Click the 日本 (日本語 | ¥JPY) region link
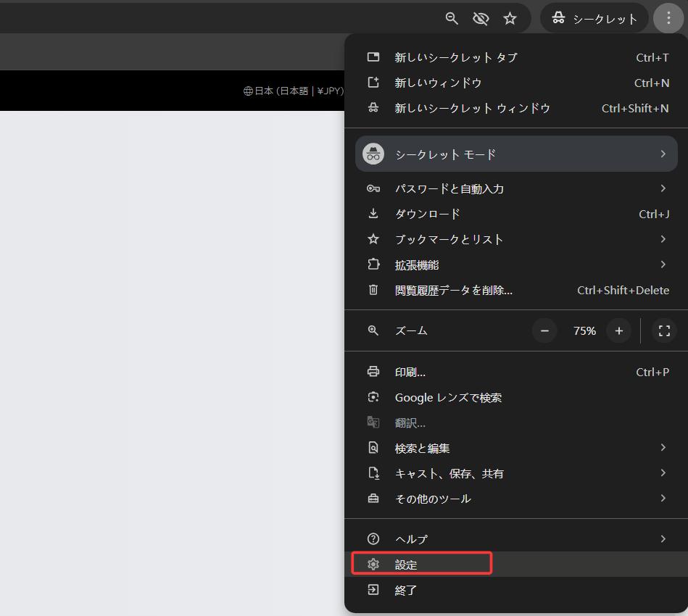 point(292,91)
